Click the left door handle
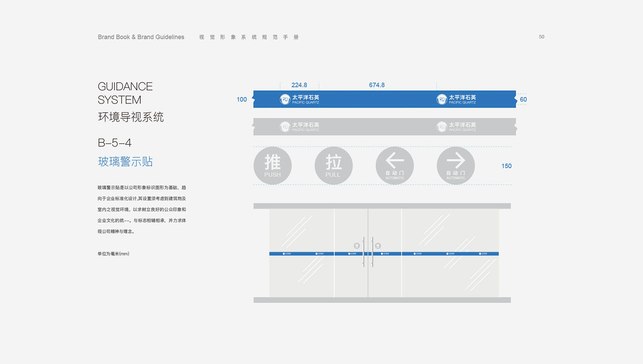The height and width of the screenshot is (364, 643). tap(364, 252)
